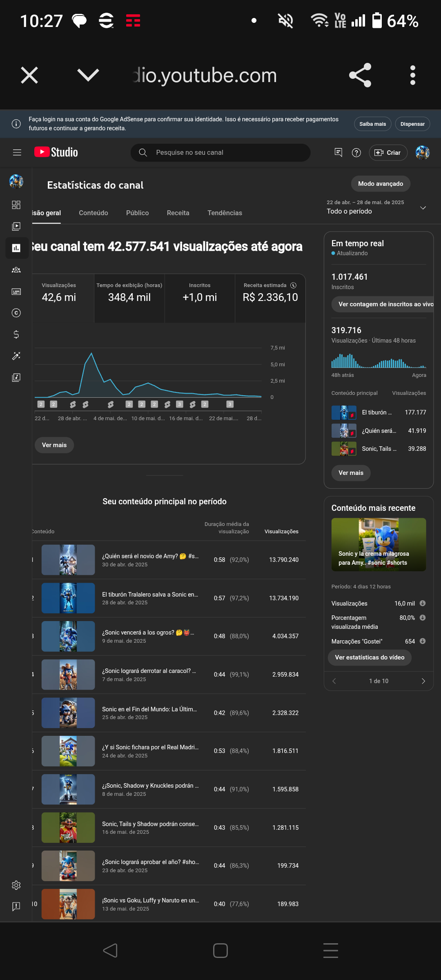Click the arrow icon beside 80,0%
The height and width of the screenshot is (980, 441).
click(423, 617)
